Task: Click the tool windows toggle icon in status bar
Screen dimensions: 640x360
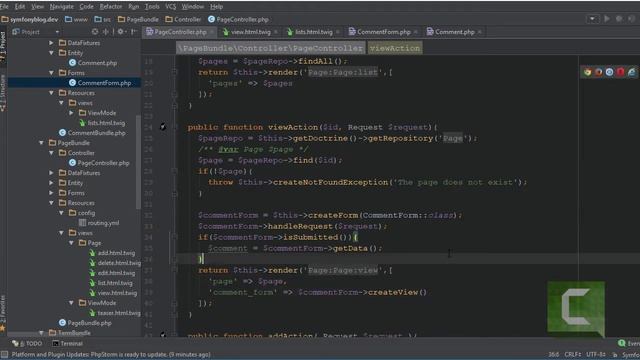Action: pyautogui.click(x=4, y=354)
